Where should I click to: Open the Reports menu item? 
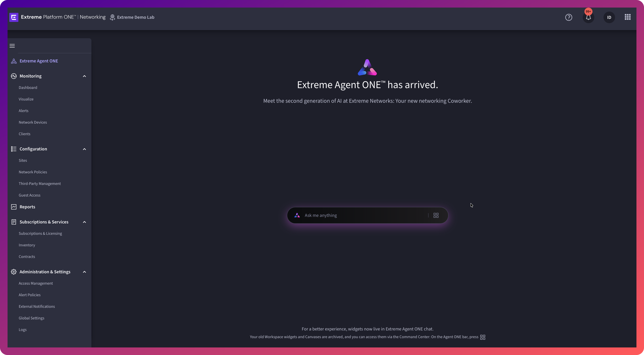pyautogui.click(x=27, y=207)
